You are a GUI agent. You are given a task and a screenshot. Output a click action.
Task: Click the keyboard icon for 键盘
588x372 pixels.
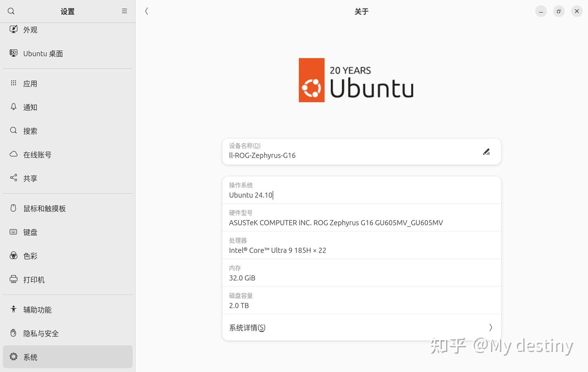[13, 232]
